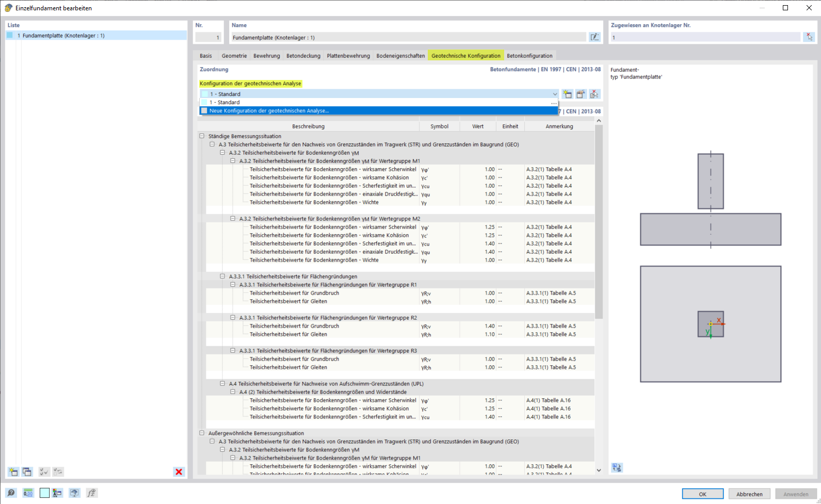
Task: Collapse the Wertegruppe M2 node
Action: tap(233, 219)
